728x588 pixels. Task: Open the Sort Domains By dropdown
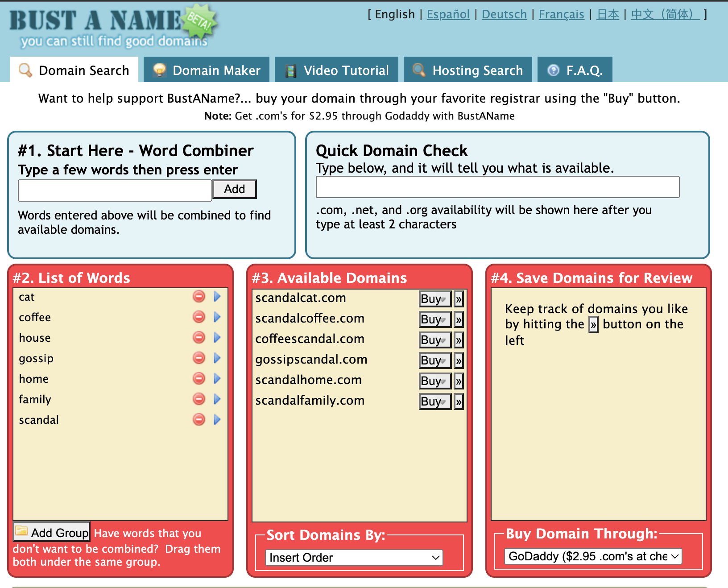354,558
